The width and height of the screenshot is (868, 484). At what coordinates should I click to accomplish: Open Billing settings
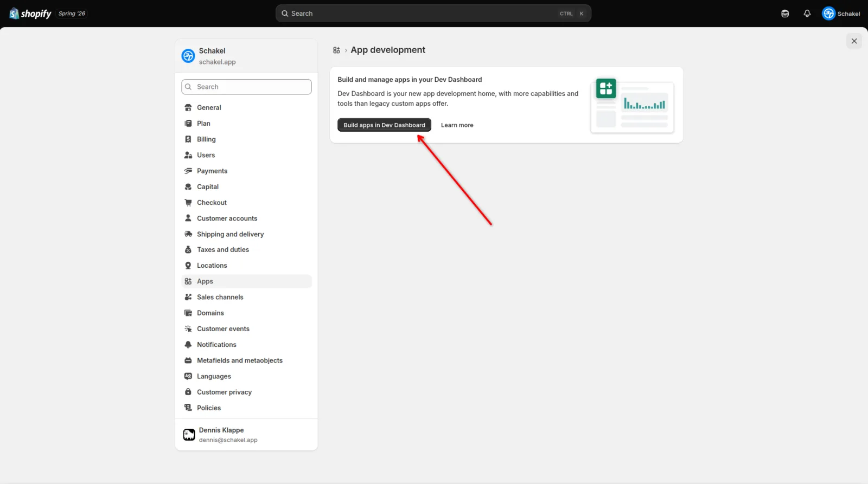point(246,139)
